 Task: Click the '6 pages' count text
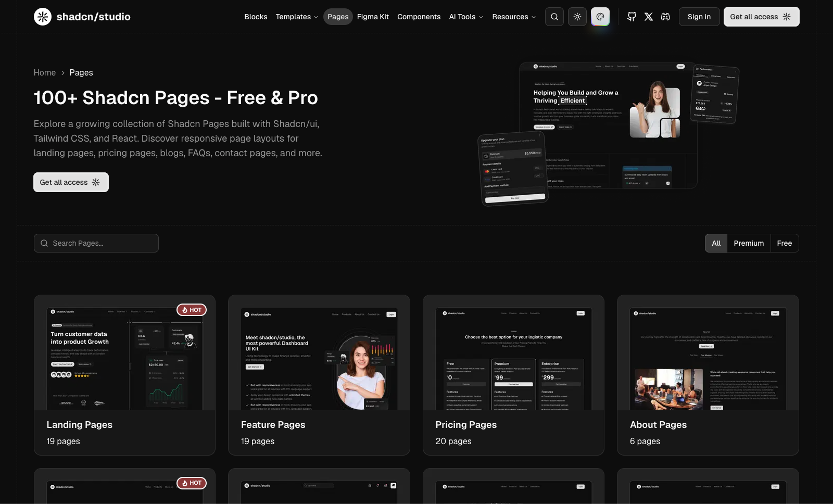645,441
